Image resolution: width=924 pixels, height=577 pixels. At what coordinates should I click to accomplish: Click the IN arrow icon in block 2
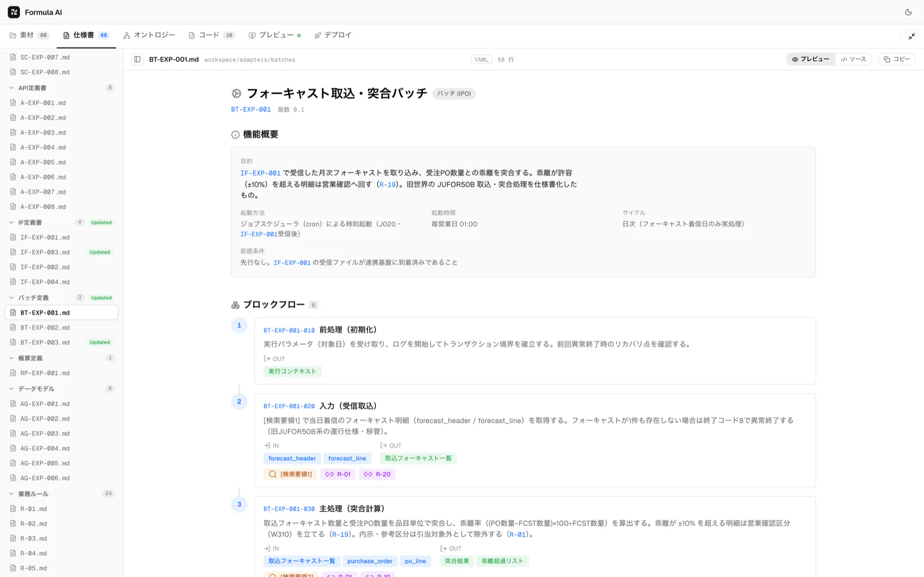tap(267, 446)
